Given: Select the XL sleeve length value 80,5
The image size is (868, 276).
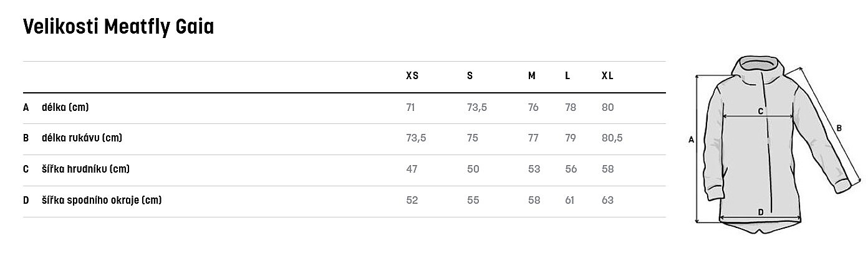Looking at the screenshot, I should point(612,138).
